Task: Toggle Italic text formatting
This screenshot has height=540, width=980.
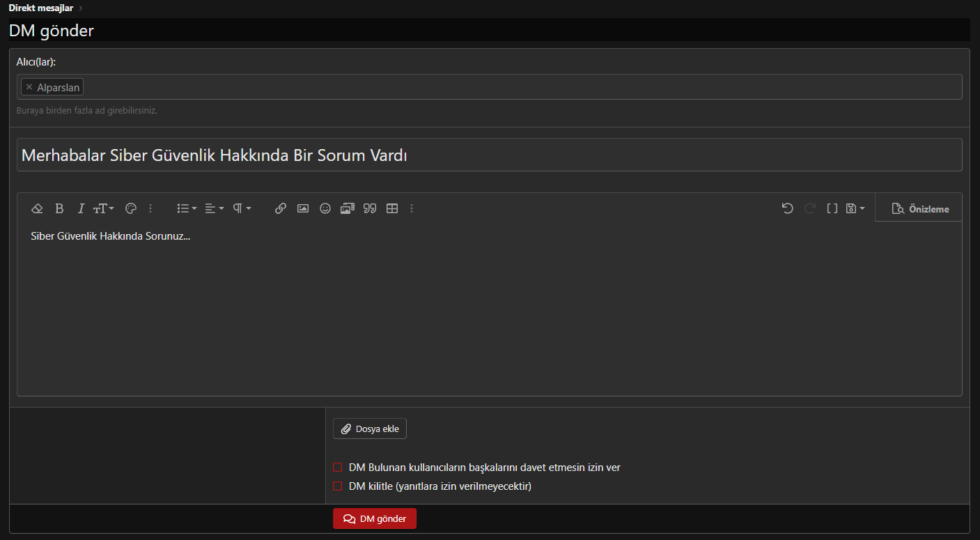Action: click(x=81, y=208)
